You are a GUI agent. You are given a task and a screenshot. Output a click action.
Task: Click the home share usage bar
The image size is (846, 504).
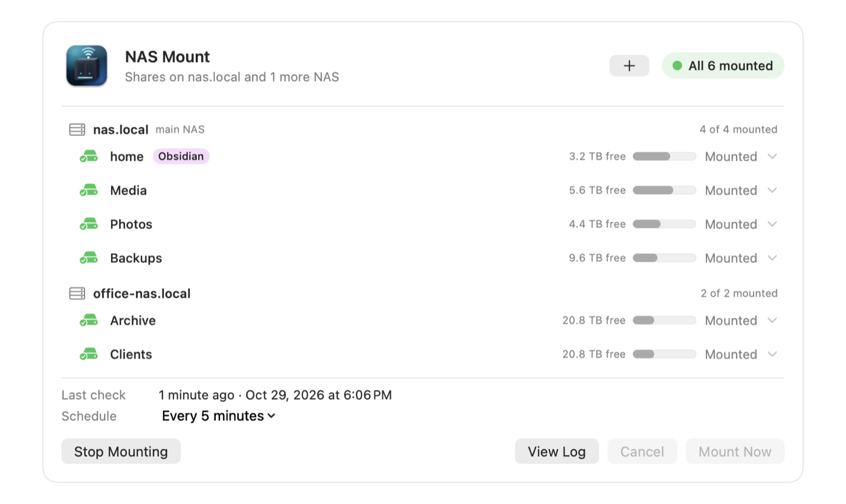point(664,157)
